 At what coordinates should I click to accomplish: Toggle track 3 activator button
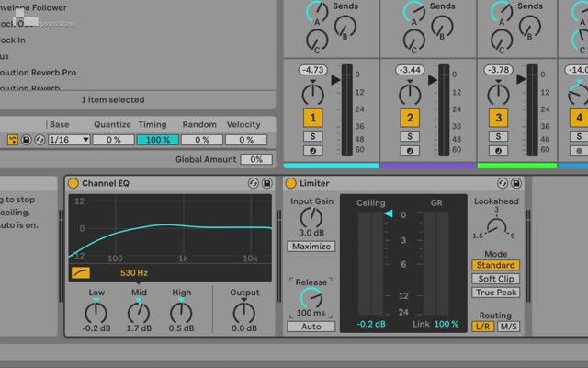tap(498, 118)
